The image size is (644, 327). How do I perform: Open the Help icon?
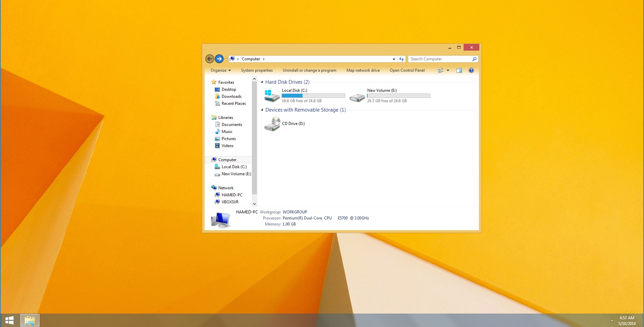tap(471, 70)
